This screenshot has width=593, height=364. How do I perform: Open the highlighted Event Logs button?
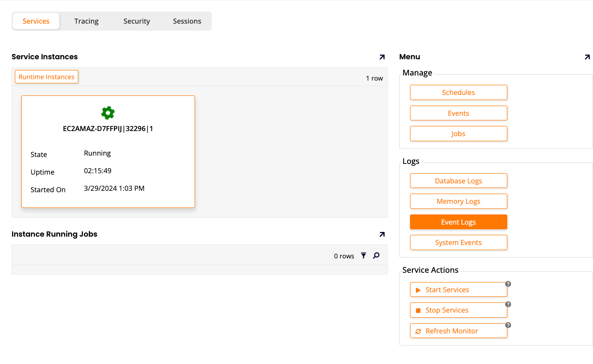click(x=458, y=222)
